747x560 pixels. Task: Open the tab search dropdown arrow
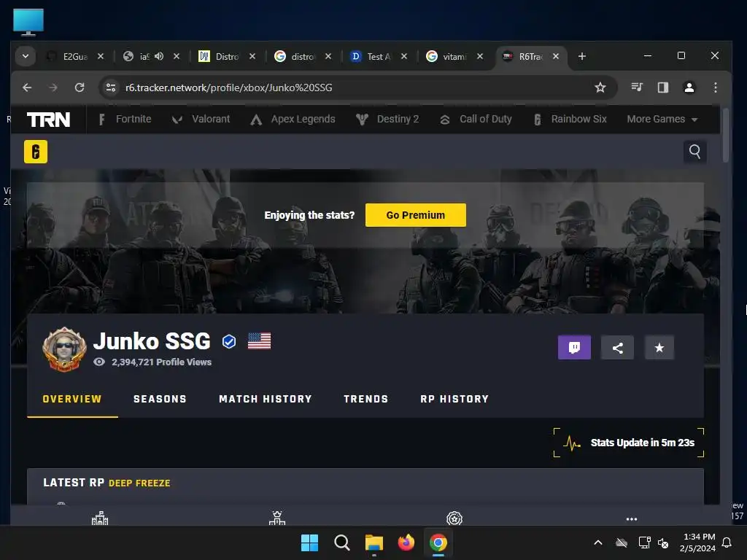pyautogui.click(x=26, y=56)
